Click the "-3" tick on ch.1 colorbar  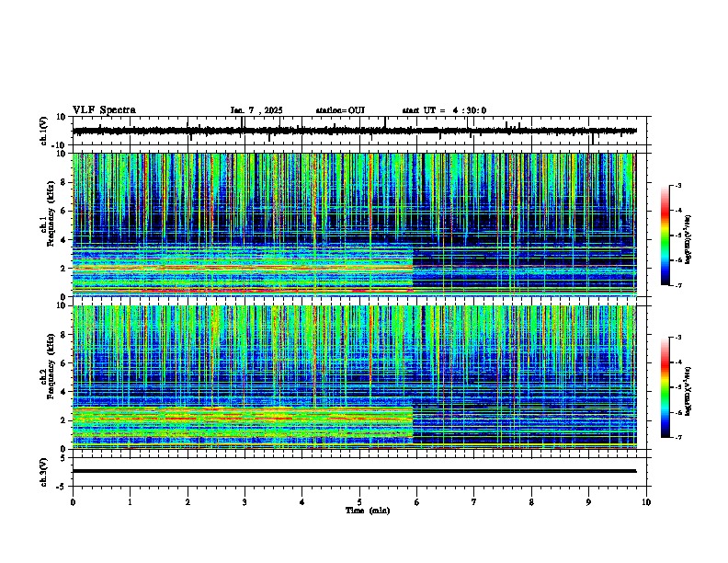click(x=677, y=185)
